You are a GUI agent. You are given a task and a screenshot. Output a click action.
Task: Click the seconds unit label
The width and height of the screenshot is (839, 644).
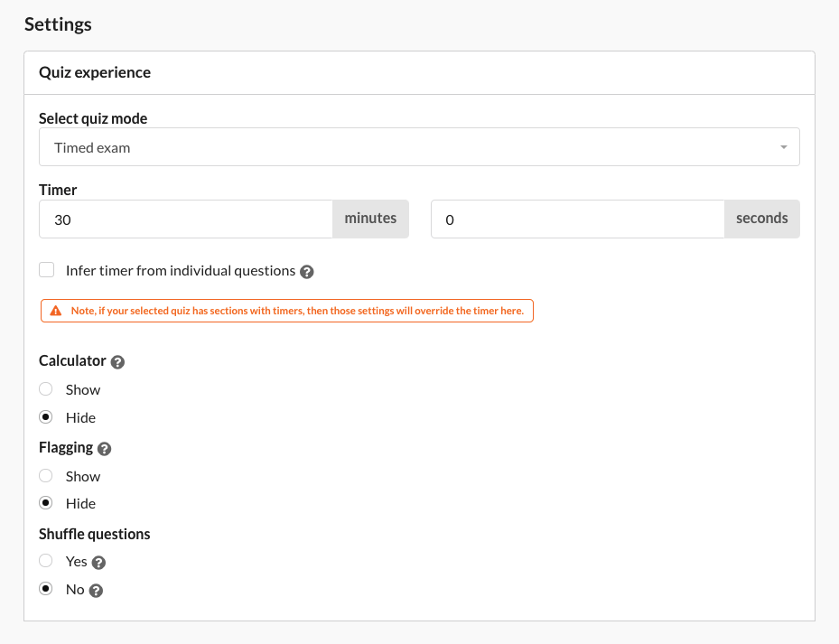[762, 219]
